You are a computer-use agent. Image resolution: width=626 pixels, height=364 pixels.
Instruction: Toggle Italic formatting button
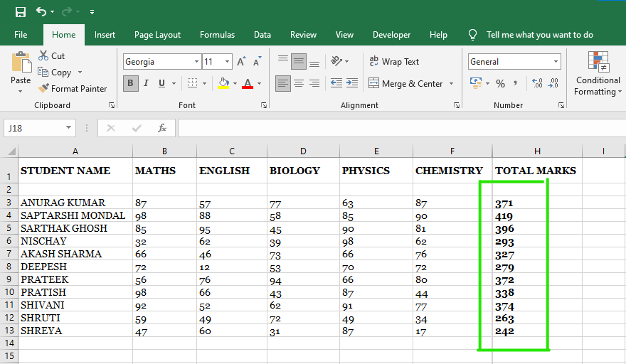click(147, 83)
